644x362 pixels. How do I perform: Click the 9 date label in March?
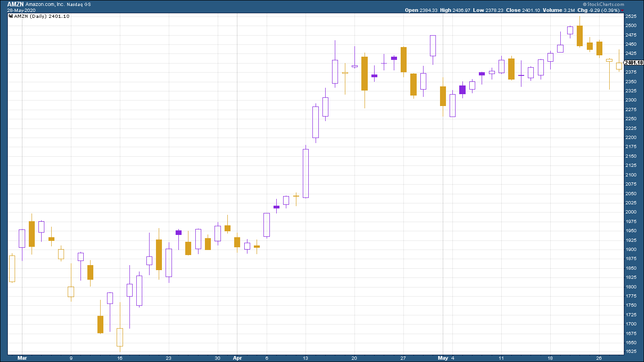point(71,358)
